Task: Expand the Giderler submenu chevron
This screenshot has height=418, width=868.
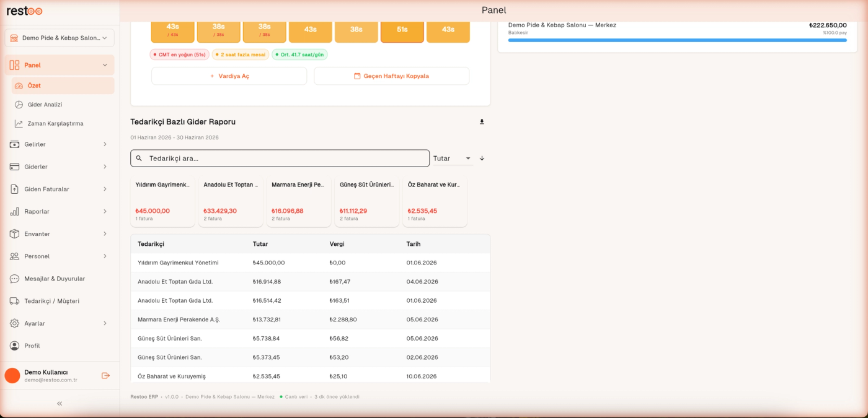Action: click(x=105, y=167)
